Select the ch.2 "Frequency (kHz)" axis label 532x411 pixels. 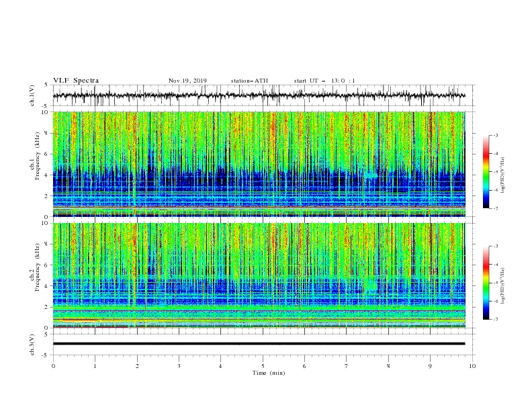38,267
